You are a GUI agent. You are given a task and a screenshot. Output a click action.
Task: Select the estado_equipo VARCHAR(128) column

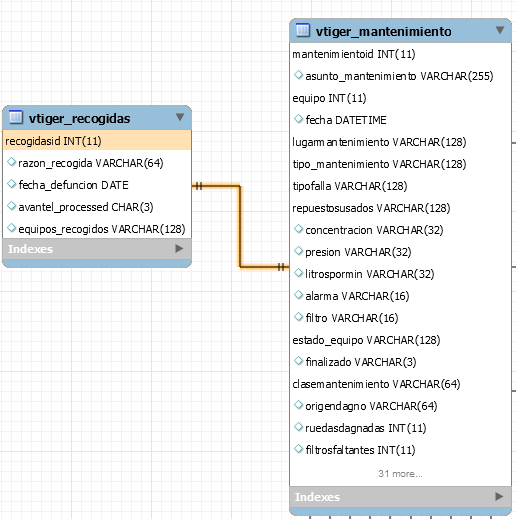tap(366, 340)
